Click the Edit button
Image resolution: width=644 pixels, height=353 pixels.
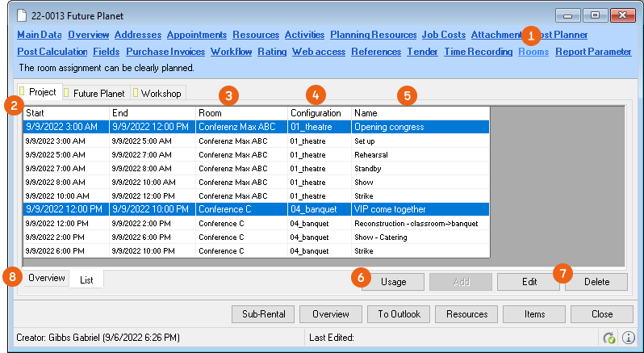pyautogui.click(x=528, y=282)
